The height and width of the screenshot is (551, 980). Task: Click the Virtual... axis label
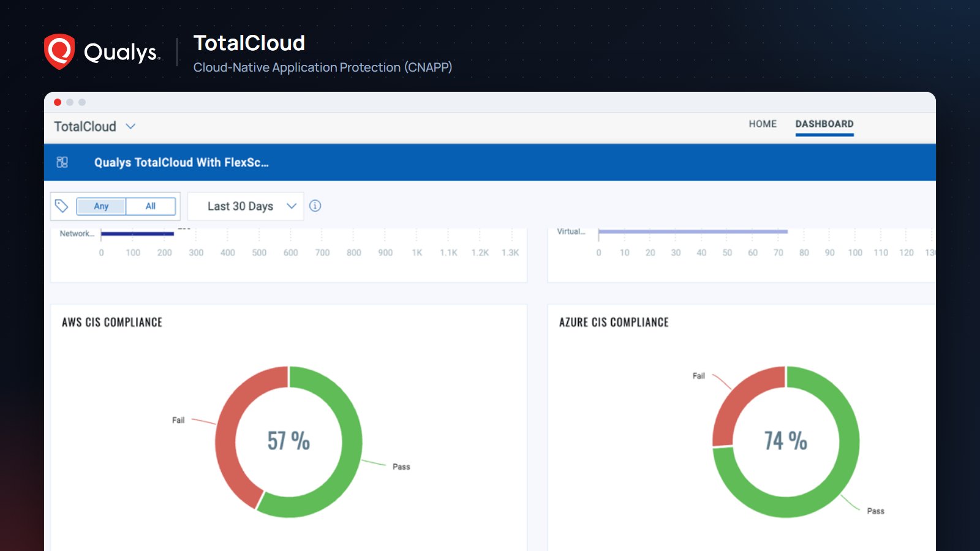tap(571, 231)
